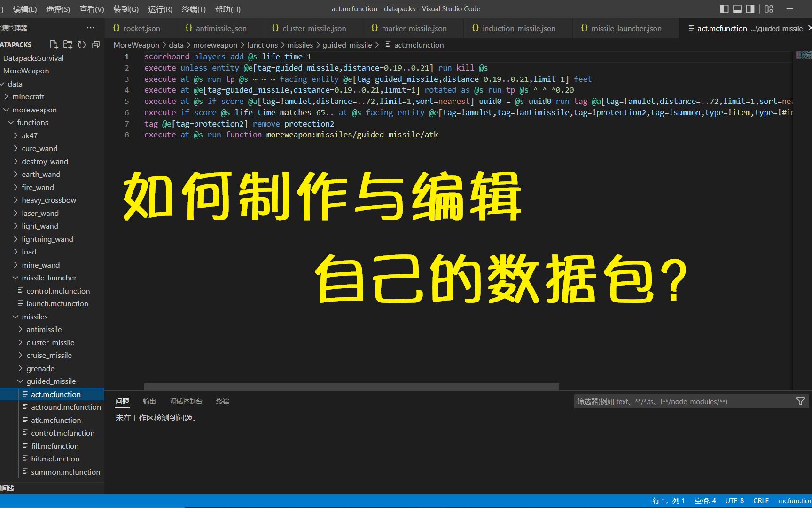The image size is (812, 508).
Task: Expand the lightning_wand folder
Action: point(52,239)
